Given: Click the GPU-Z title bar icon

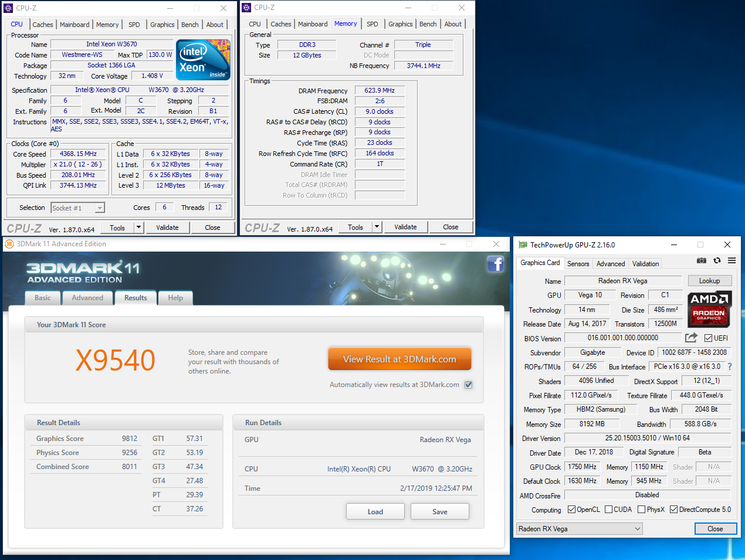Looking at the screenshot, I should pos(522,245).
